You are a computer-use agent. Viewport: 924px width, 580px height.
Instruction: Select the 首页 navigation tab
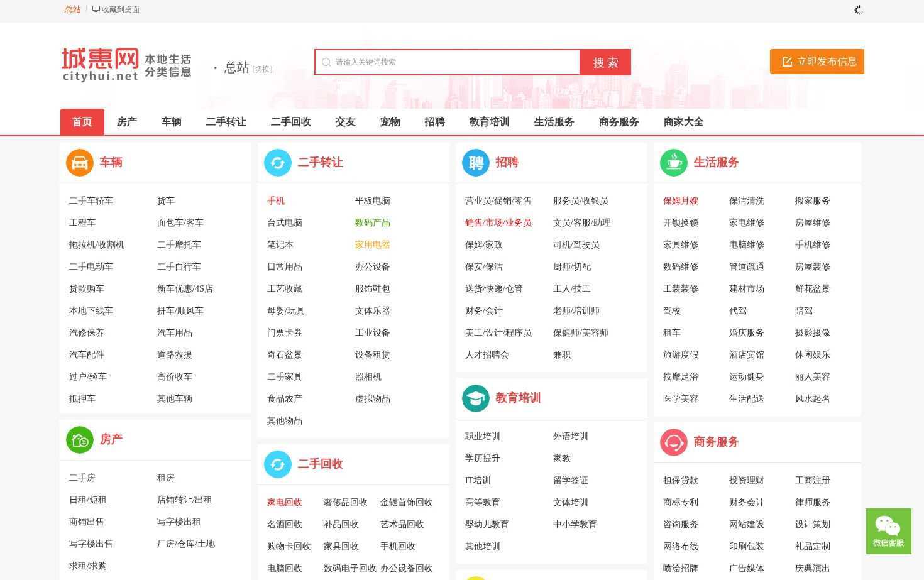(x=82, y=122)
